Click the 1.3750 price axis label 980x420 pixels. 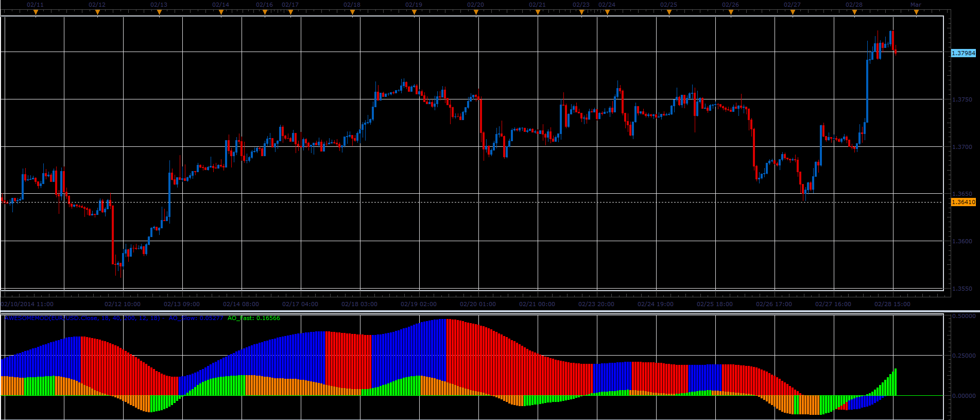point(962,99)
